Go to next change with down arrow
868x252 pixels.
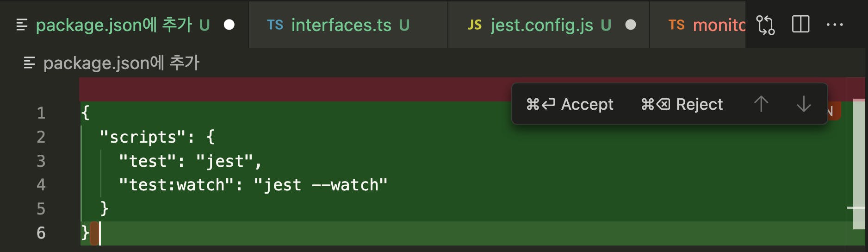click(804, 104)
